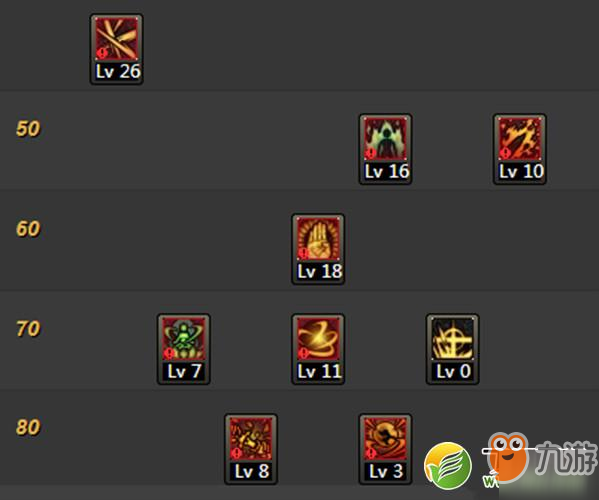Select the level 60 row label
The image size is (599, 500).
pyautogui.click(x=28, y=229)
